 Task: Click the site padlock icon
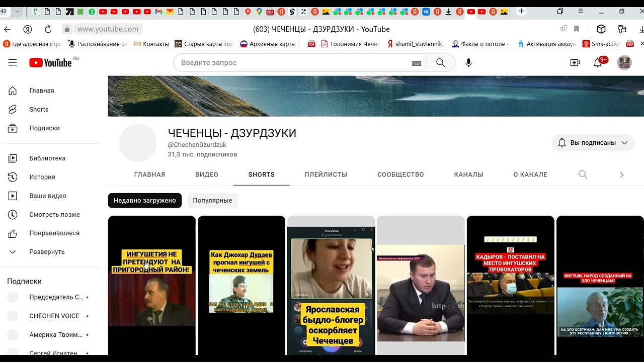(x=66, y=29)
